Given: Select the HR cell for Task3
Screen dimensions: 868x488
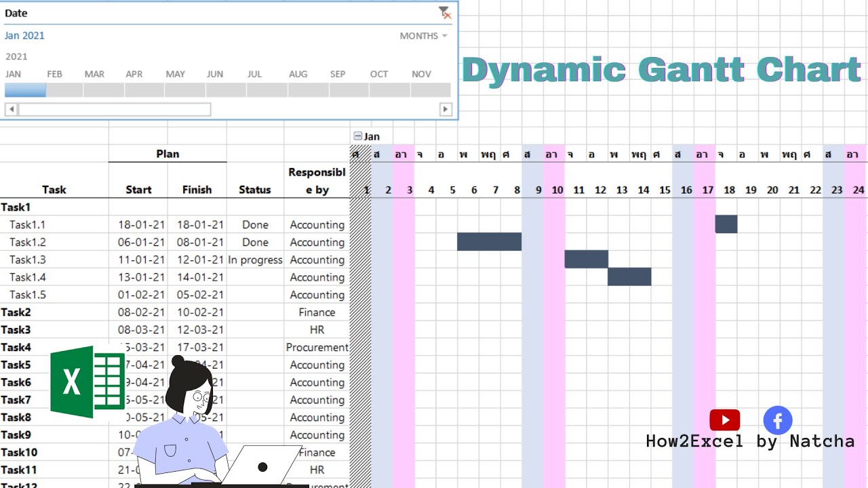Looking at the screenshot, I should (317, 330).
